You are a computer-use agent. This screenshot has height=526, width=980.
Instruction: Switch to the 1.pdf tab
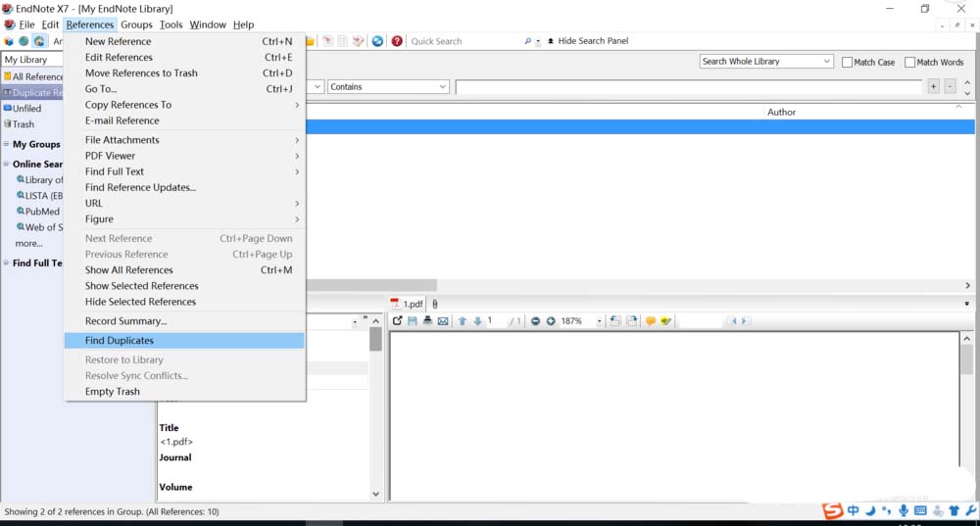pyautogui.click(x=407, y=304)
